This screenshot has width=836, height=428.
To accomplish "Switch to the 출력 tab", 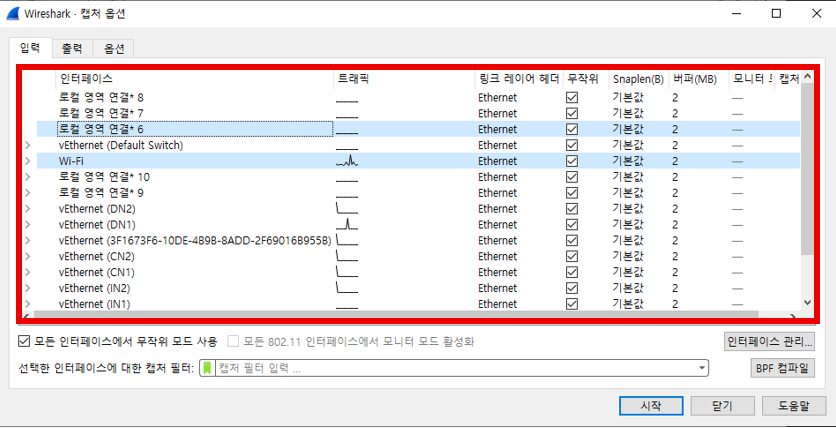I will [72, 48].
